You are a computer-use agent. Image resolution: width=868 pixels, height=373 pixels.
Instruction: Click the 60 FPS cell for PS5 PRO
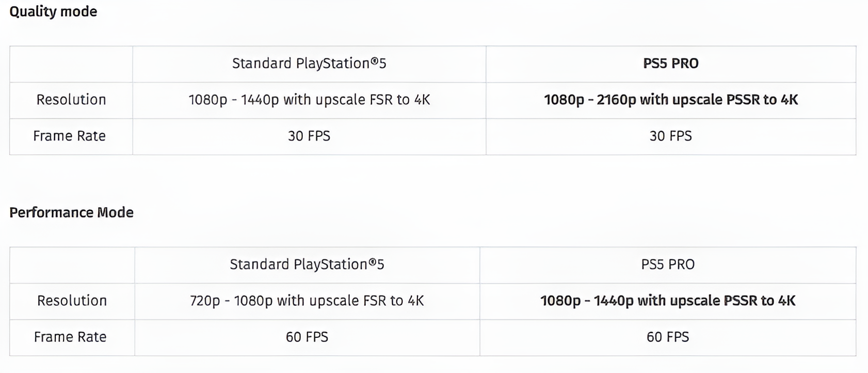pyautogui.click(x=668, y=337)
